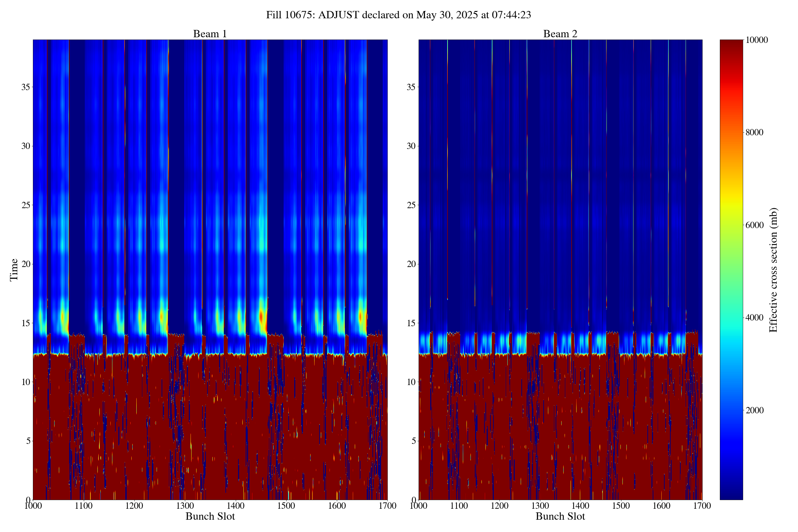Click Beam 2 x-axis tick '1000'
The width and height of the screenshot is (798, 532).
point(419,506)
